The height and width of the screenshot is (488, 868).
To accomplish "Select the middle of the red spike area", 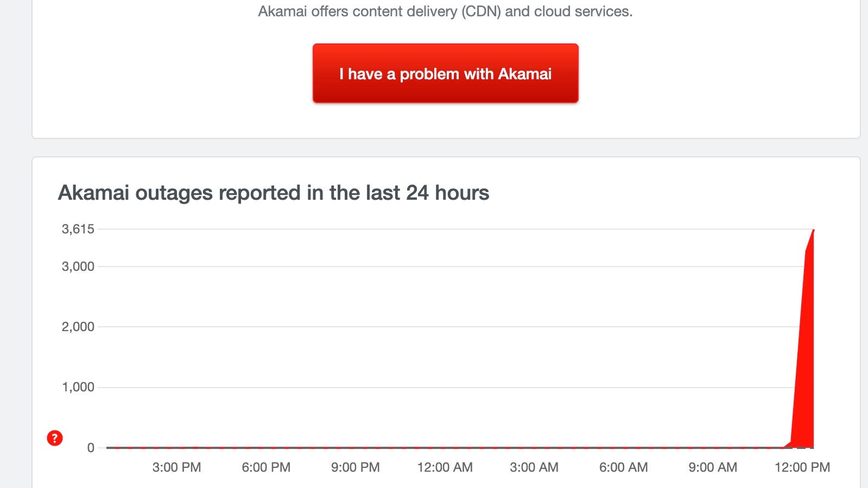I will (805, 353).
